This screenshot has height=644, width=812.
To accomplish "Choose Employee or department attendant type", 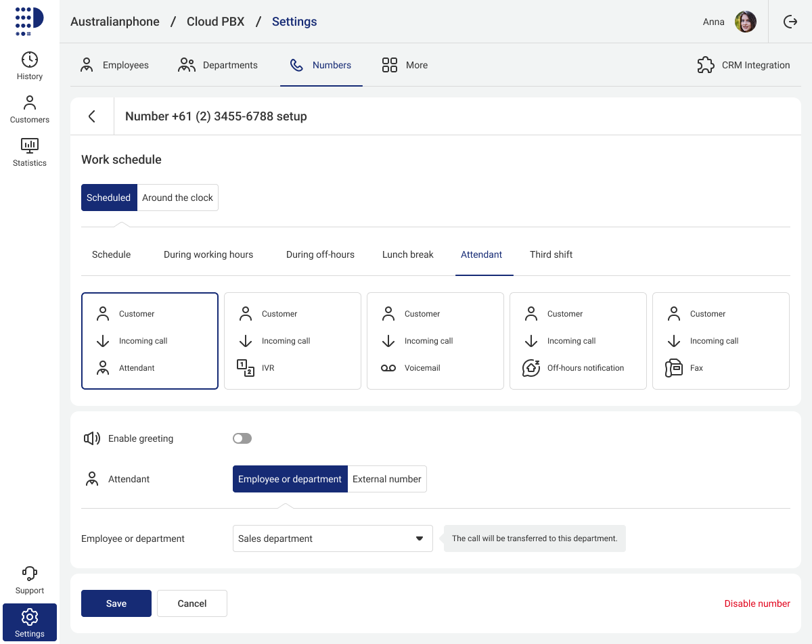I will pos(290,479).
